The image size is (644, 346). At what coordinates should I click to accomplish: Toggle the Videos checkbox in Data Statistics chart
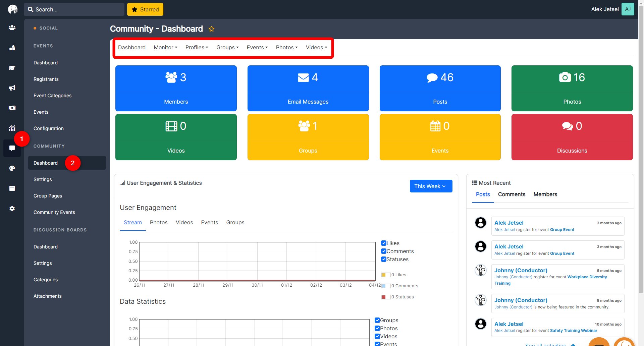pos(377,336)
